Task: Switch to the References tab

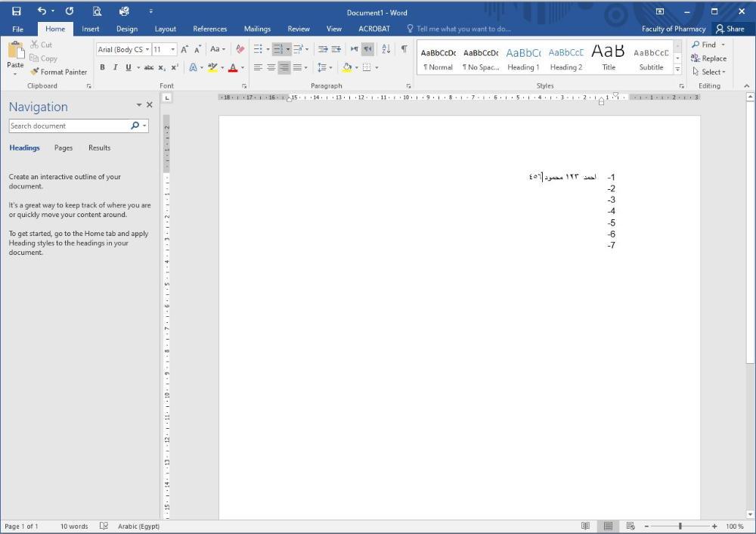Action: tap(209, 29)
